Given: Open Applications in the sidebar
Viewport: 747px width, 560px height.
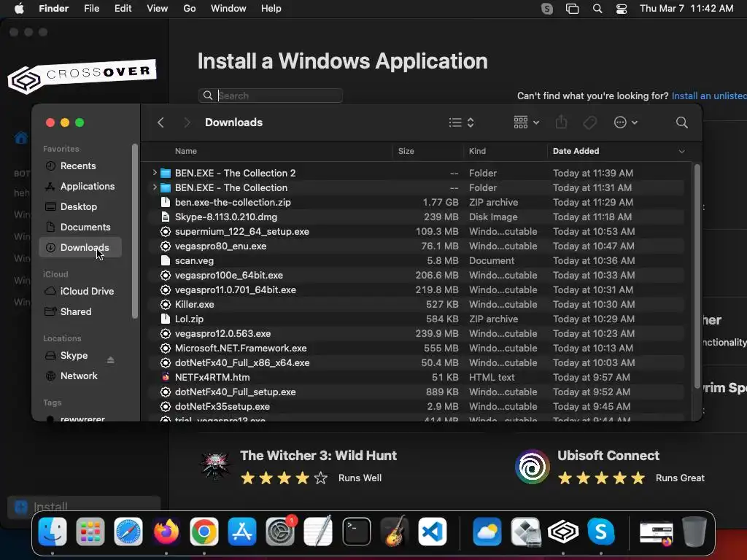Looking at the screenshot, I should click(x=80, y=186).
